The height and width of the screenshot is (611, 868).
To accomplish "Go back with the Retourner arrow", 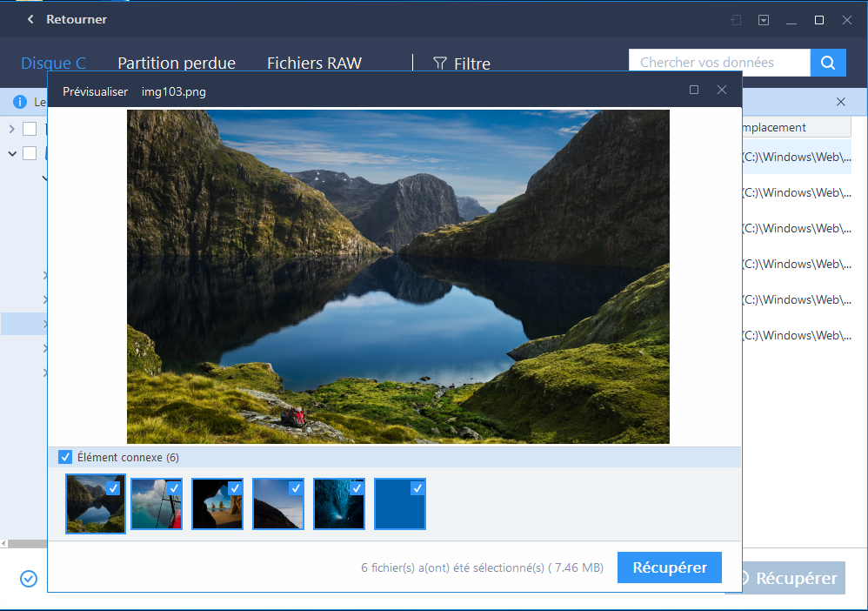I will click(x=30, y=19).
